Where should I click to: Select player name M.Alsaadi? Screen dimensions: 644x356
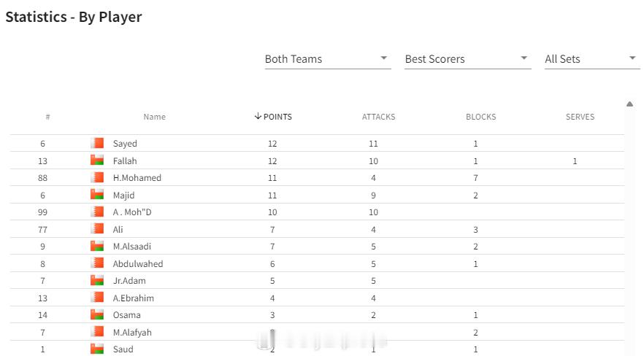point(132,247)
